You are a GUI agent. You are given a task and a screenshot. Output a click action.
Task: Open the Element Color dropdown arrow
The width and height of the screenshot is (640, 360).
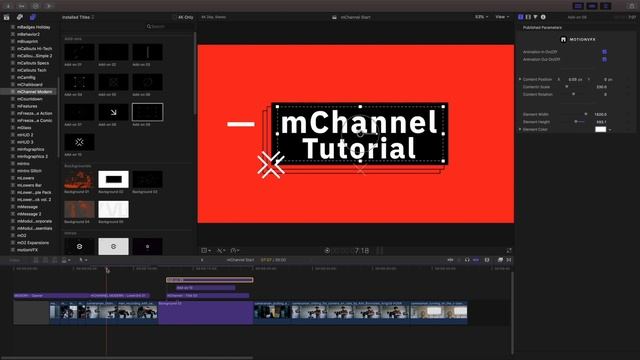(x=610, y=129)
